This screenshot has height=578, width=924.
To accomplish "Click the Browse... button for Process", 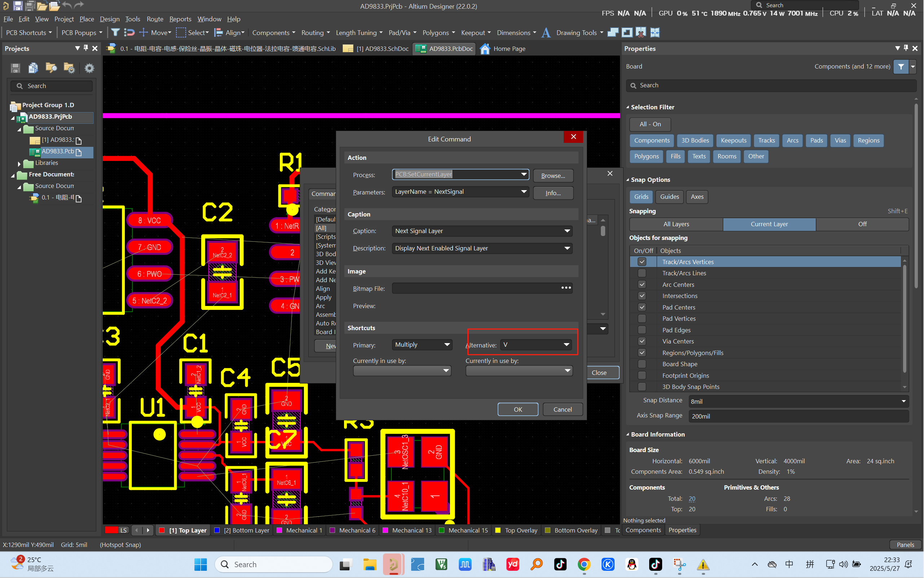I will click(x=553, y=175).
